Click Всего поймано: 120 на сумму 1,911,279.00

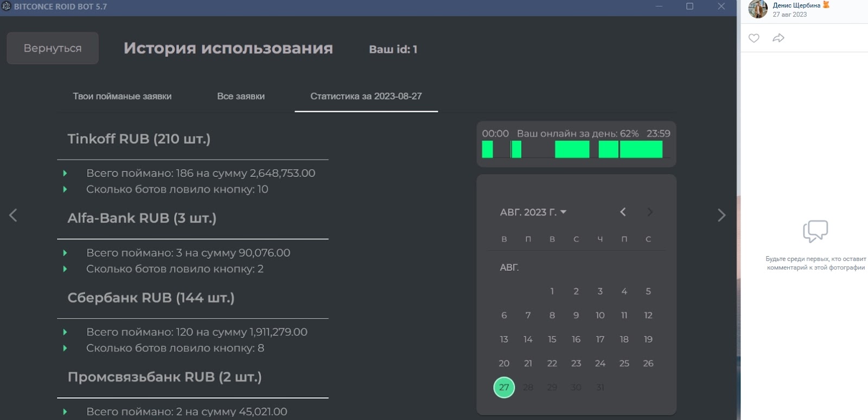tap(197, 332)
